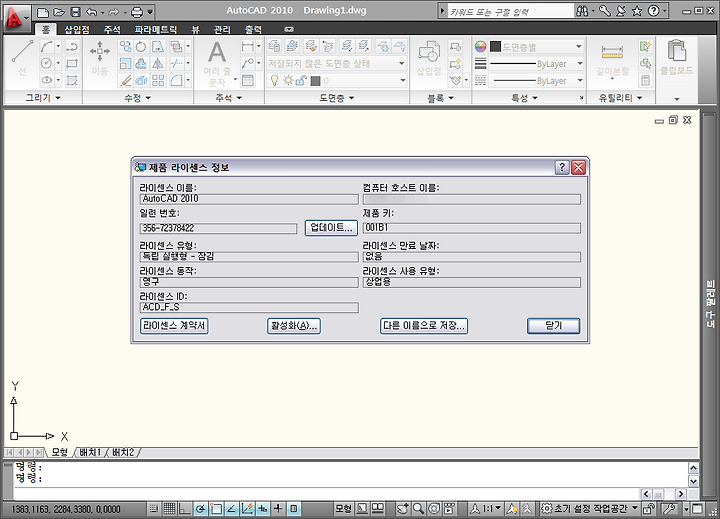Click the Zoom magnifier icon in status bar
The width and height of the screenshot is (720, 519).
[418, 508]
